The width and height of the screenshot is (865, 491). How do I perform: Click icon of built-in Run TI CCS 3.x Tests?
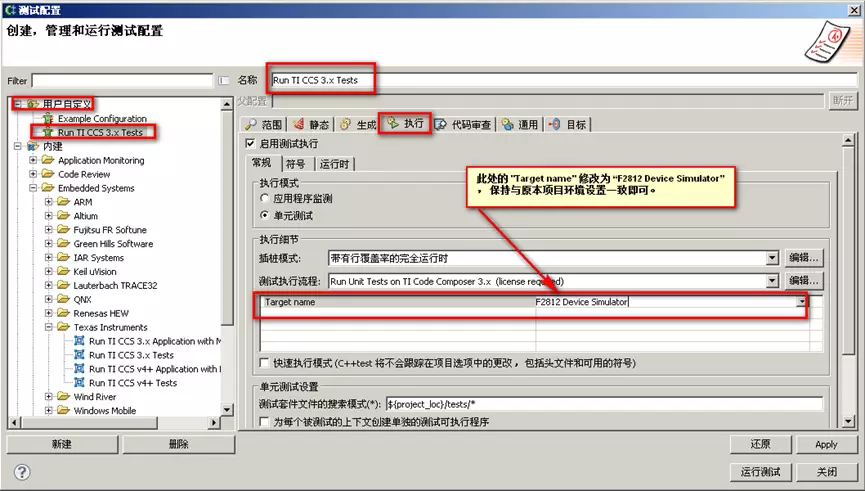tap(79, 355)
